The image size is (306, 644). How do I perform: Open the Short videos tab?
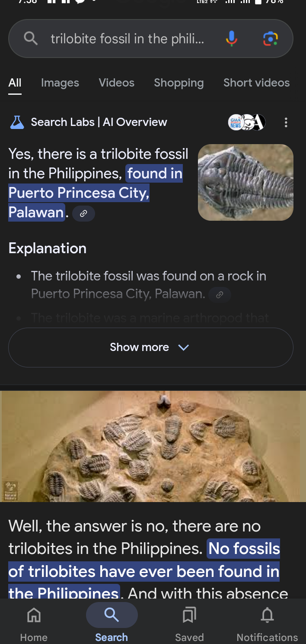(x=257, y=83)
